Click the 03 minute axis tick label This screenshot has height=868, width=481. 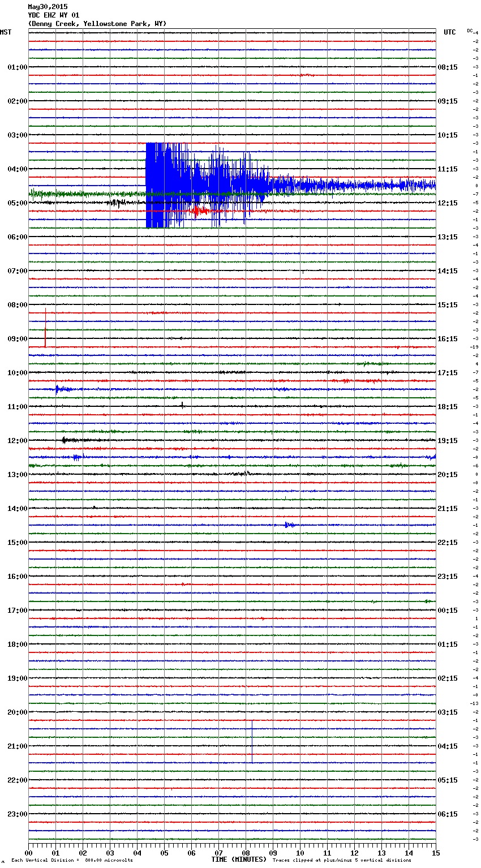[x=110, y=853]
